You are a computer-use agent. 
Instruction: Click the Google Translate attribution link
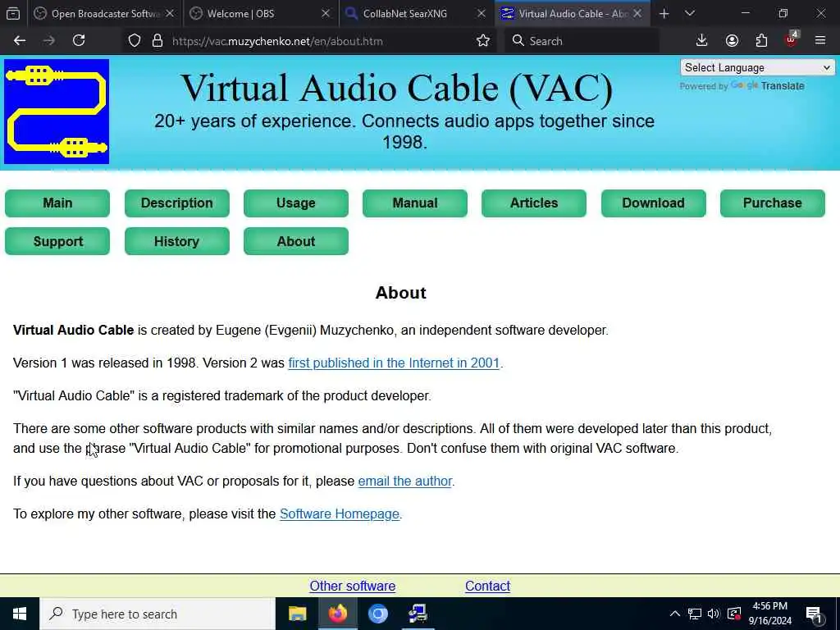pyautogui.click(x=768, y=85)
